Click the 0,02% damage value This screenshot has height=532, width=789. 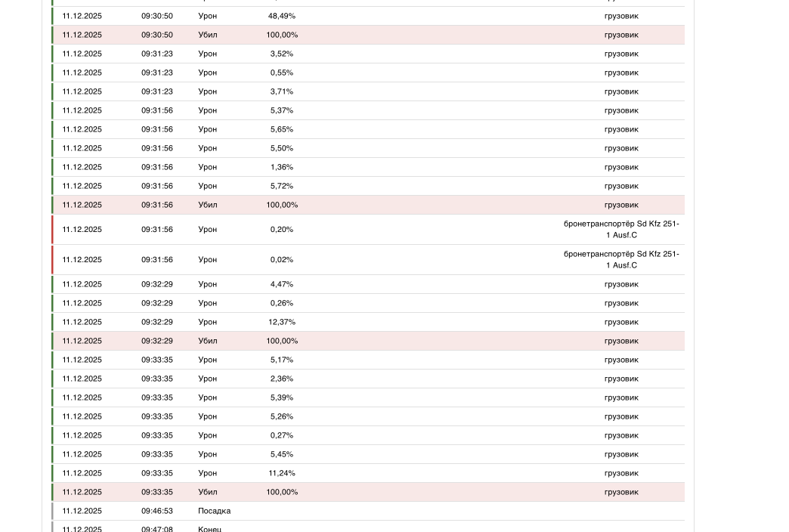281,259
